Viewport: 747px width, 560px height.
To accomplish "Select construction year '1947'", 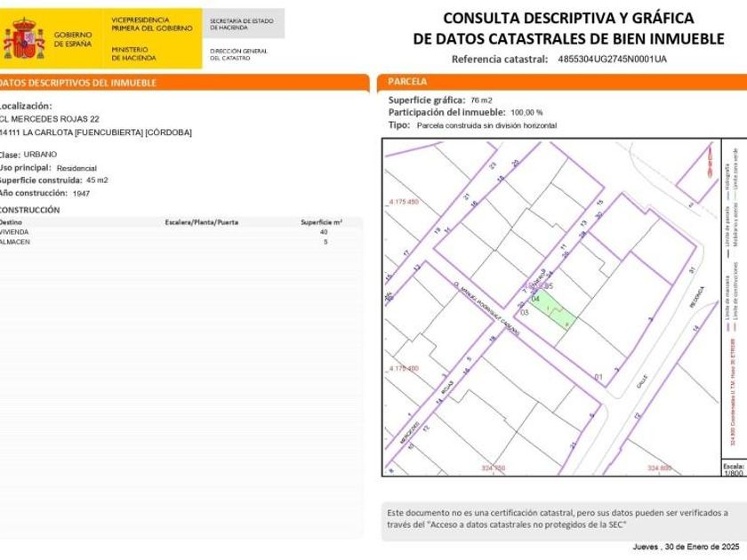I will click(x=81, y=194).
